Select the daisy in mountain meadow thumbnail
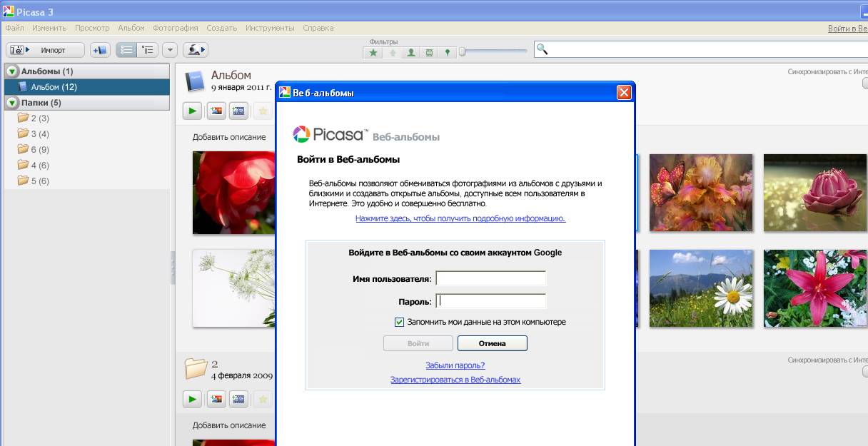 point(701,288)
